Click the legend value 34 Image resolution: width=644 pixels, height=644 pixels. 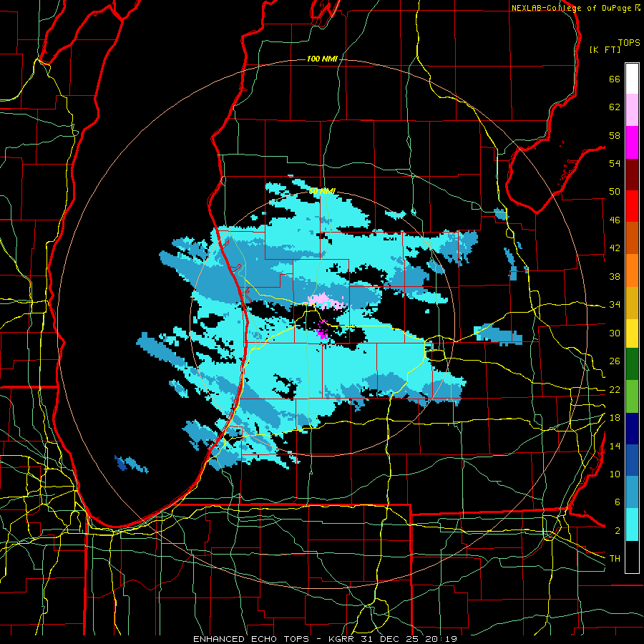coord(615,305)
